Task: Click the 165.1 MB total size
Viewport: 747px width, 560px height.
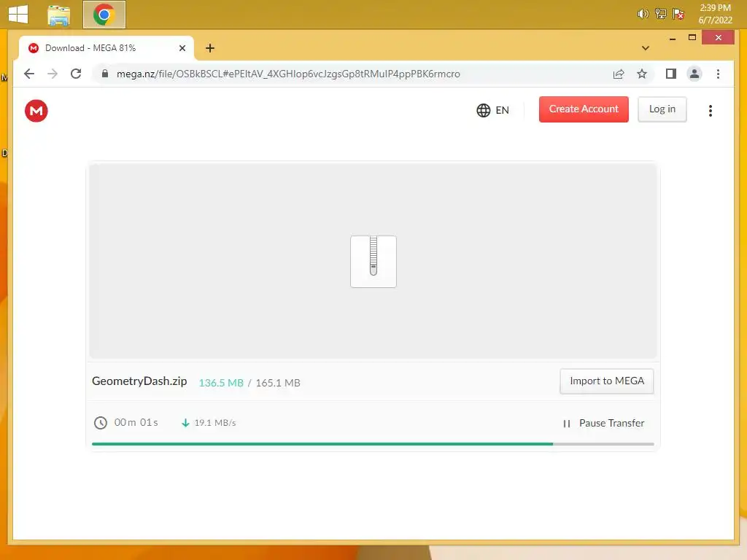Action: [278, 383]
